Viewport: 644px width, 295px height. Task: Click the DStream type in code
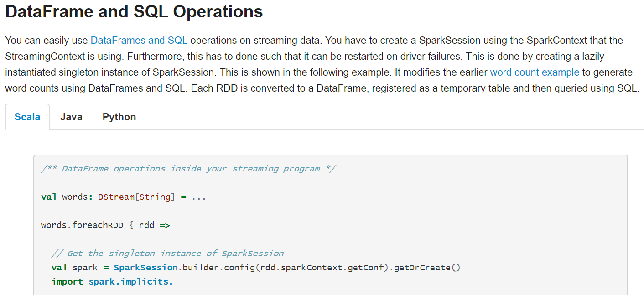pyautogui.click(x=116, y=197)
